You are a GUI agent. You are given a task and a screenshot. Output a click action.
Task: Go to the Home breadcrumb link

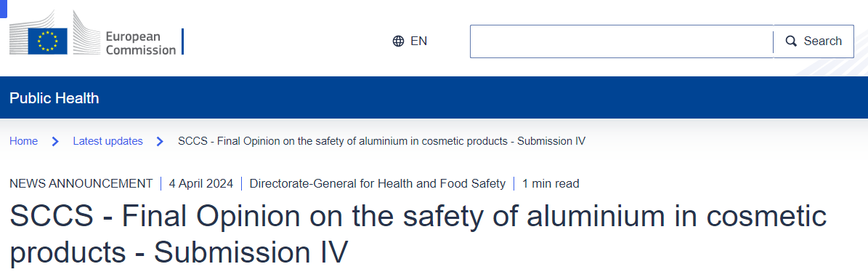click(x=24, y=141)
